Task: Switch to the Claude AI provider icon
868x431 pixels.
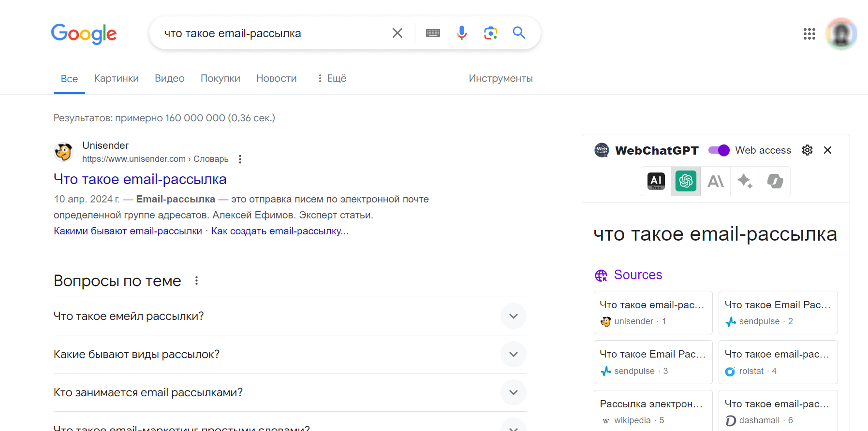Action: [715, 181]
